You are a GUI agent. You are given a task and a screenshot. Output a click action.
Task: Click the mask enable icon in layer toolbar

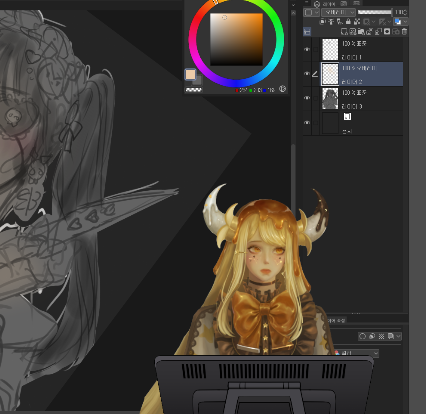point(366,21)
